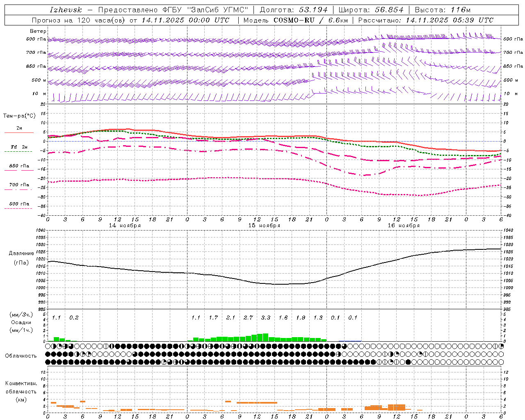Click the 0.2 precipitation amount value

[74, 318]
